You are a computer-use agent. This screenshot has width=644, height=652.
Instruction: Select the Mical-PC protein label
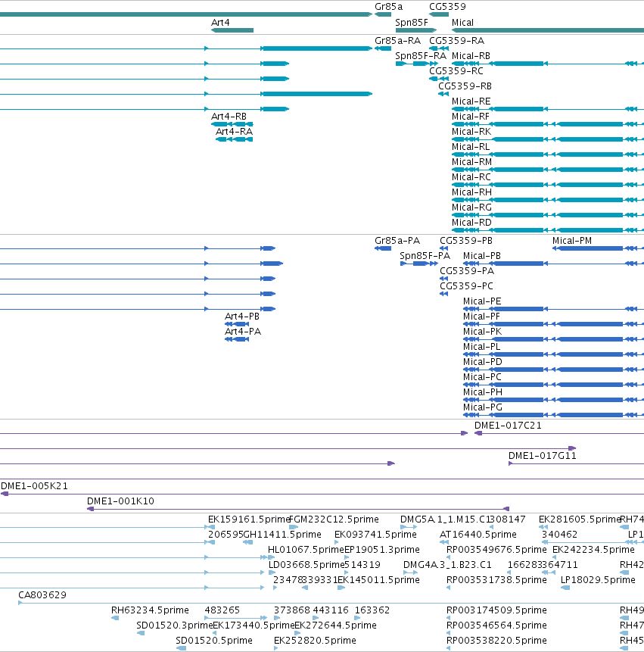(482, 377)
